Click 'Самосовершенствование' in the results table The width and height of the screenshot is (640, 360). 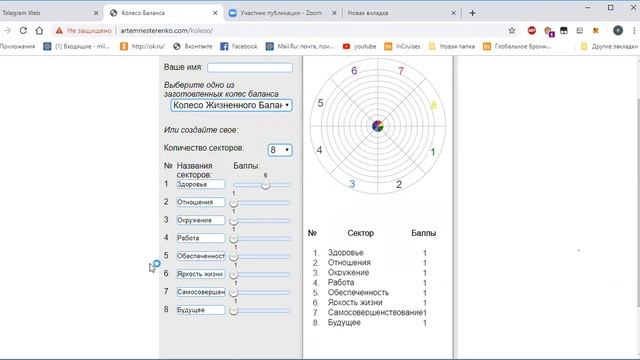375,313
